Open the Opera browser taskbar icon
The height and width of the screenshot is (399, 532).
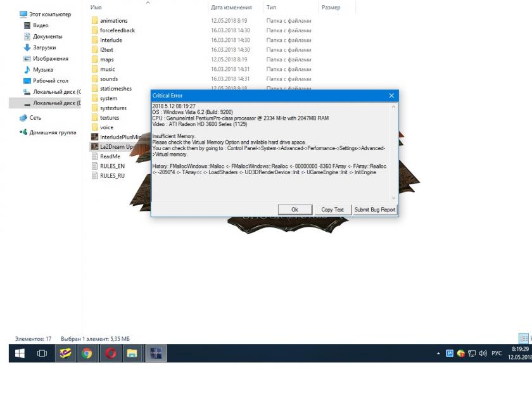coord(110,353)
